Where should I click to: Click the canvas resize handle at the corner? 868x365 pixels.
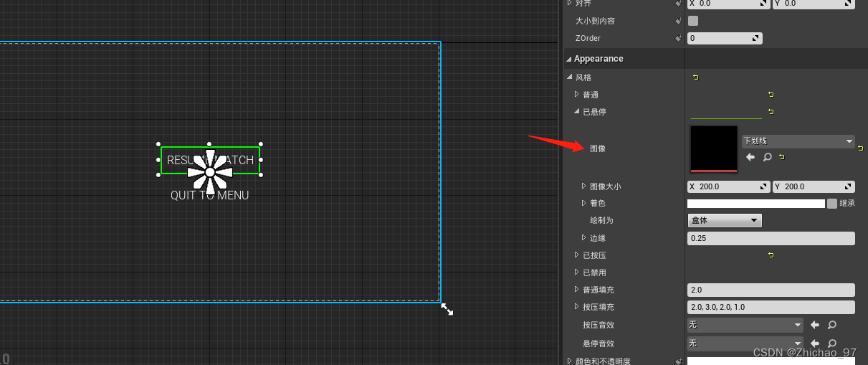click(x=447, y=309)
